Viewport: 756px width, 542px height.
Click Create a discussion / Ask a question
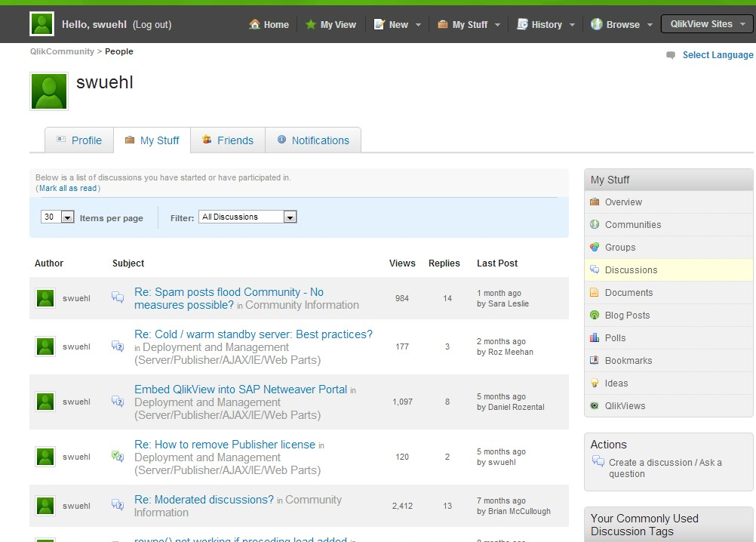coord(665,468)
